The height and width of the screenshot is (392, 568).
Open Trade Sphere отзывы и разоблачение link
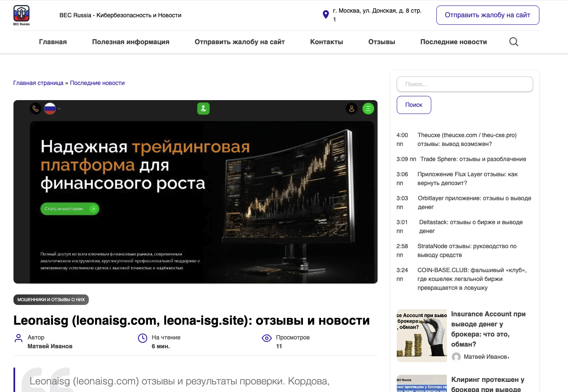(473, 159)
